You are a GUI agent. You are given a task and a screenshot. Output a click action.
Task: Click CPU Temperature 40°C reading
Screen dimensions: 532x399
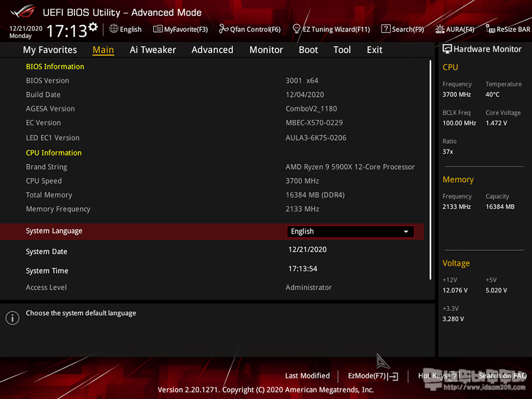(492, 95)
